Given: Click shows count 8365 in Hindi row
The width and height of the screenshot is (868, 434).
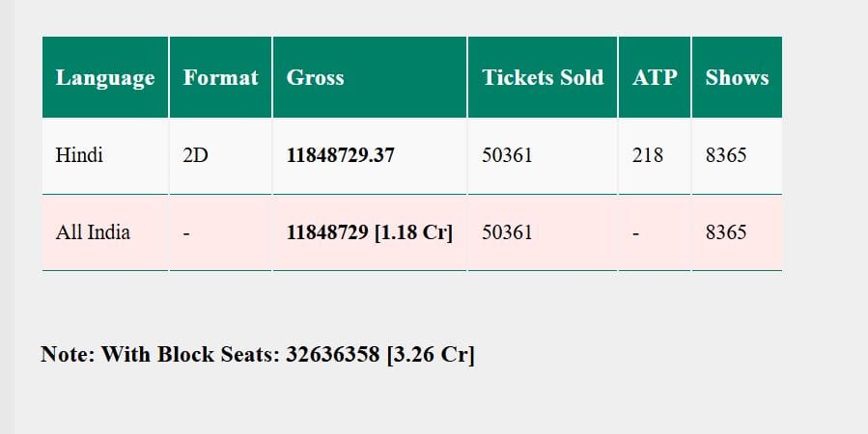Looking at the screenshot, I should point(726,155).
